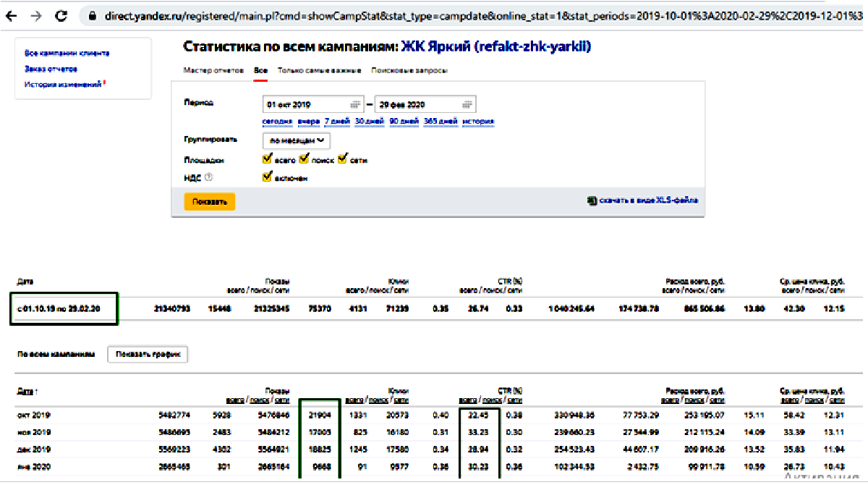868x485 pixels.
Task: Choose the '30 дней' period link
Action: (369, 121)
